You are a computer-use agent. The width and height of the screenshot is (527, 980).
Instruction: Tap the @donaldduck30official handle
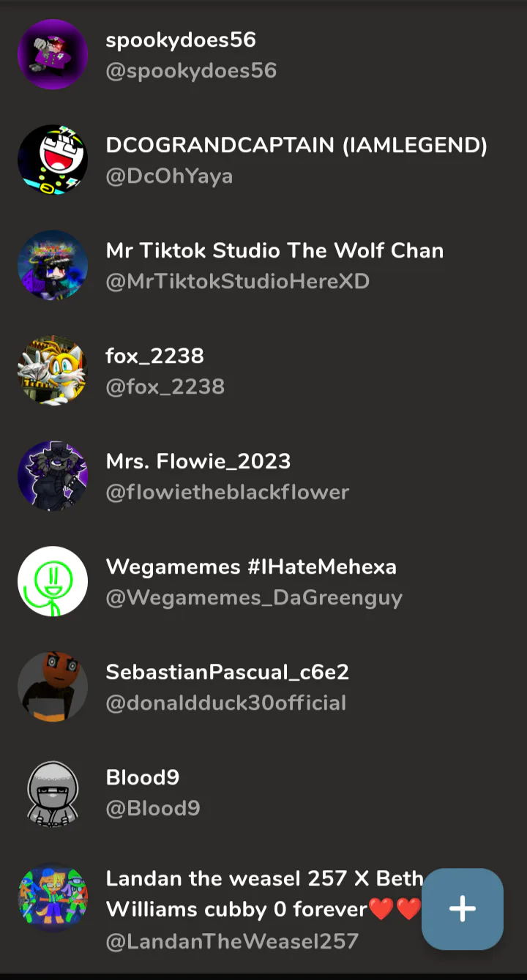pyautogui.click(x=226, y=703)
